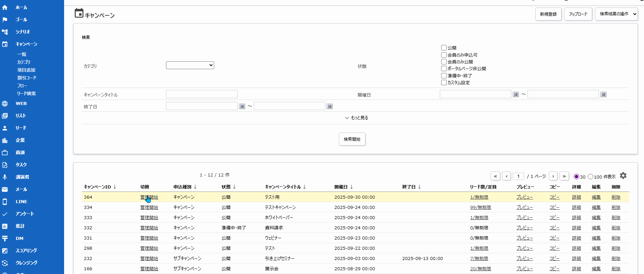Open calendar picker for 終了日 end date
This screenshot has height=274, width=644.
[330, 106]
